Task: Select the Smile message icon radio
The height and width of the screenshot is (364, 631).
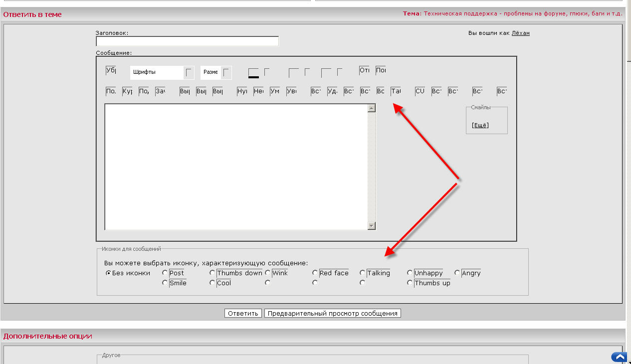Action: click(x=165, y=283)
